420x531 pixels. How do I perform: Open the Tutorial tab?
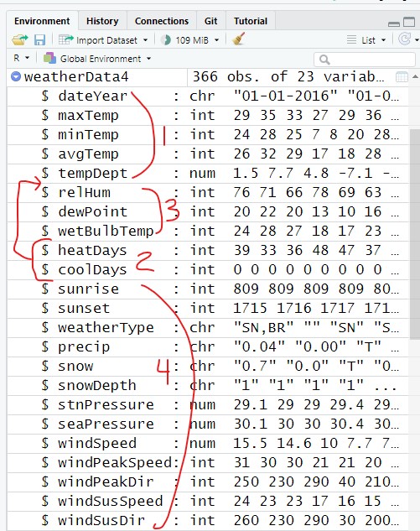[x=251, y=21]
